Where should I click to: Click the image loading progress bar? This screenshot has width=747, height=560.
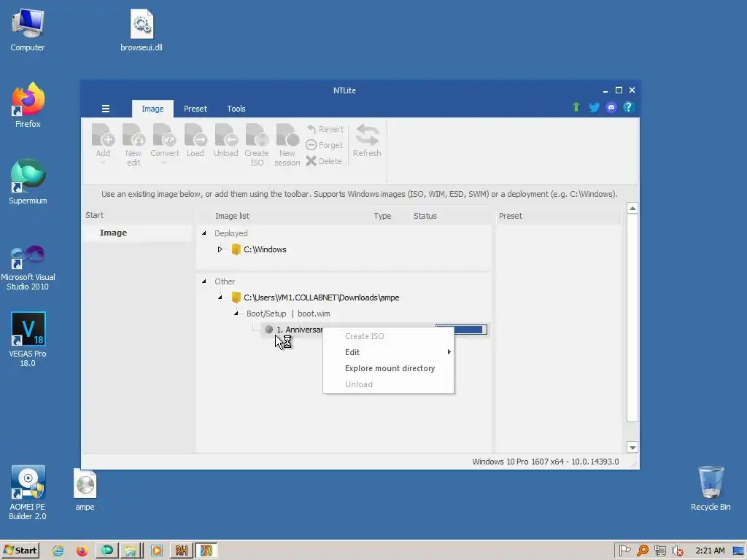point(461,330)
